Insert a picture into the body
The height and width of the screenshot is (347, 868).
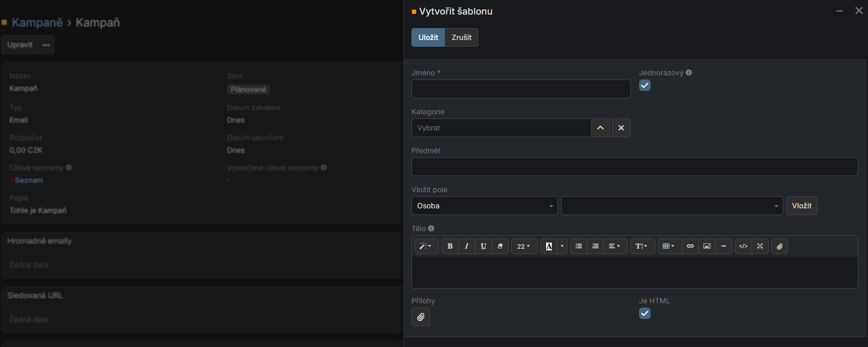(707, 246)
